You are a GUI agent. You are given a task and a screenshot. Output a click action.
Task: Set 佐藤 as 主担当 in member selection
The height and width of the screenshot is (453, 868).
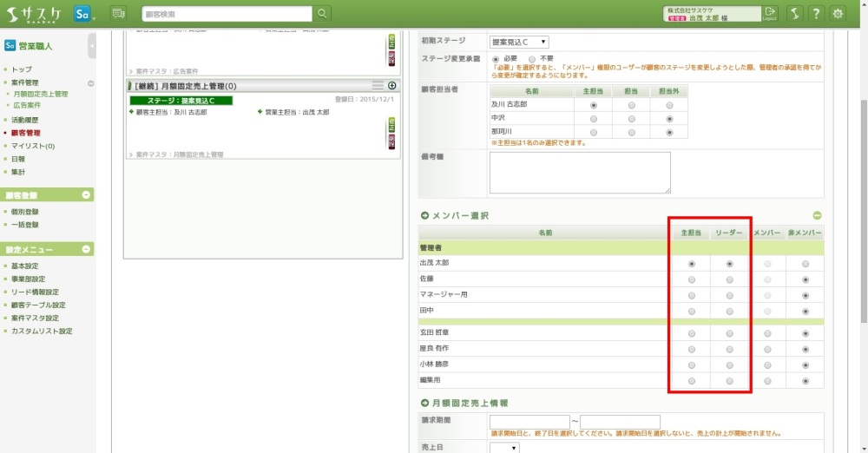(x=691, y=280)
